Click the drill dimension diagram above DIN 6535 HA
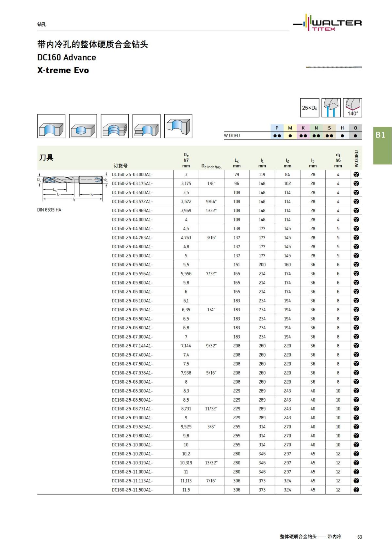Screen dimensions: 392x555 [x=72, y=187]
